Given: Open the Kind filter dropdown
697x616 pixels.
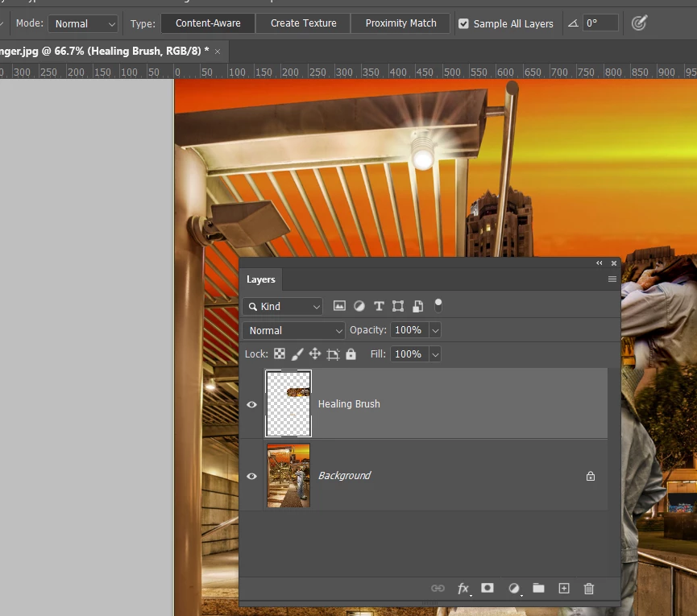Looking at the screenshot, I should click(283, 306).
